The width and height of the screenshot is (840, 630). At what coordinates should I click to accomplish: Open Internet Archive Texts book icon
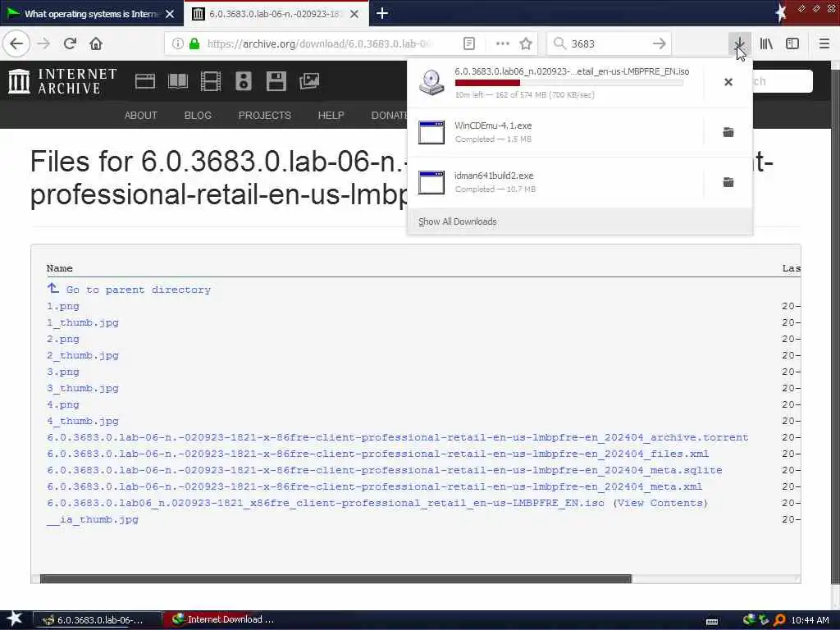point(178,81)
